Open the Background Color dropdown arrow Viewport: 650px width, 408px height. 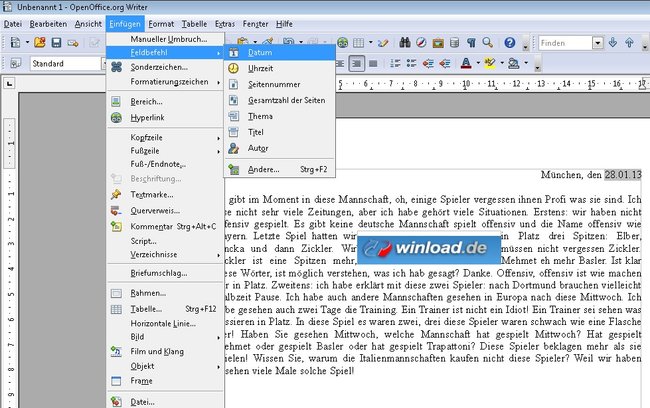[x=526, y=63]
